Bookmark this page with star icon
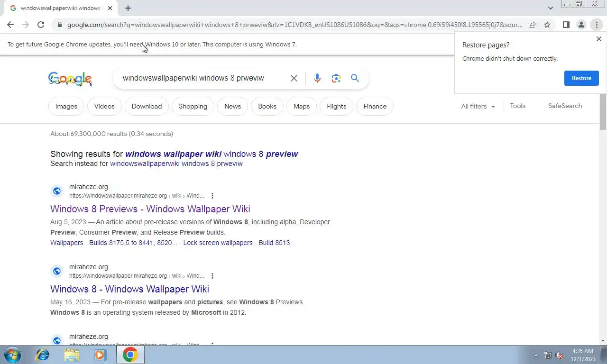 pyautogui.click(x=547, y=25)
